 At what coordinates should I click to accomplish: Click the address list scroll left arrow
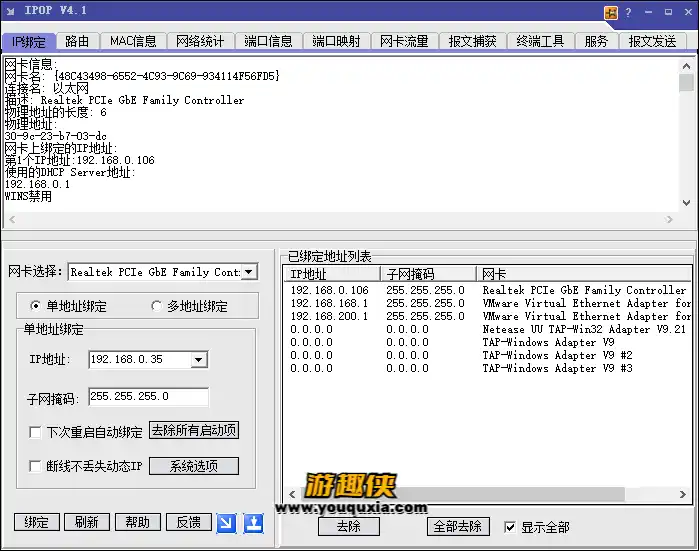point(292,494)
